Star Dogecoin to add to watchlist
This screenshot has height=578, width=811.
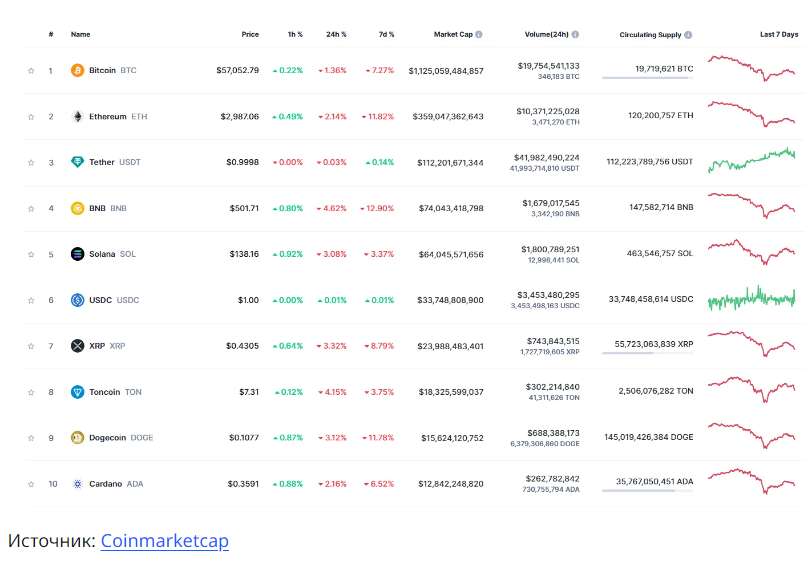(31, 438)
